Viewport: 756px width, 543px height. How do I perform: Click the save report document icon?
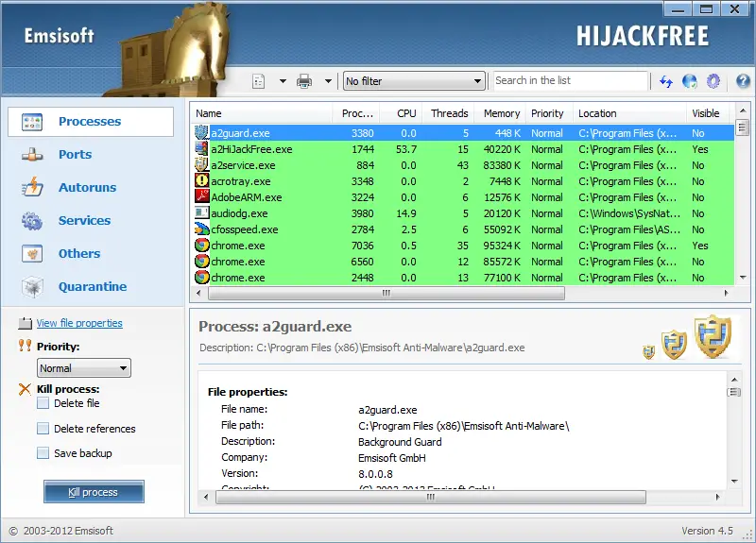tap(258, 81)
